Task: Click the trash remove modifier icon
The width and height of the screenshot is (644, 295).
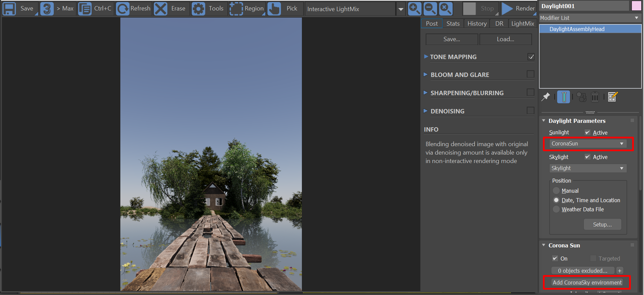Action: coord(595,97)
